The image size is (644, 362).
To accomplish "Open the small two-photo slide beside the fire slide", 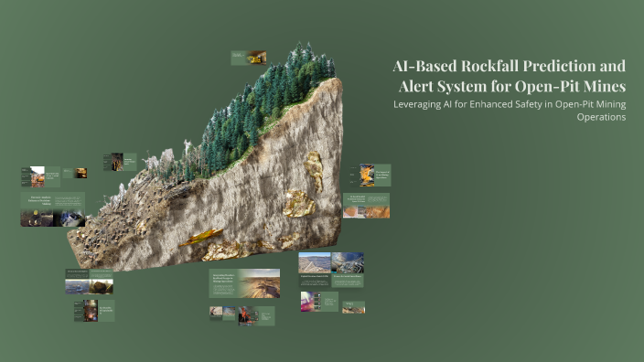I will (222, 313).
